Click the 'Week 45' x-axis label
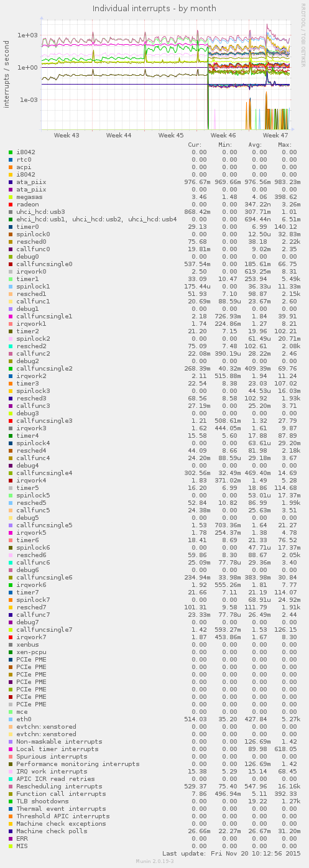This screenshot has height=868, width=309. tap(171, 135)
